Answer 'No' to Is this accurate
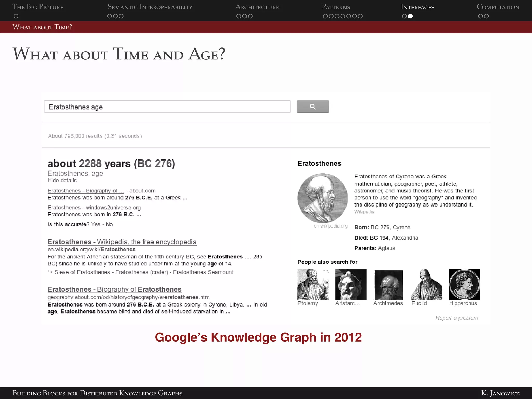532x399 pixels. click(x=109, y=224)
